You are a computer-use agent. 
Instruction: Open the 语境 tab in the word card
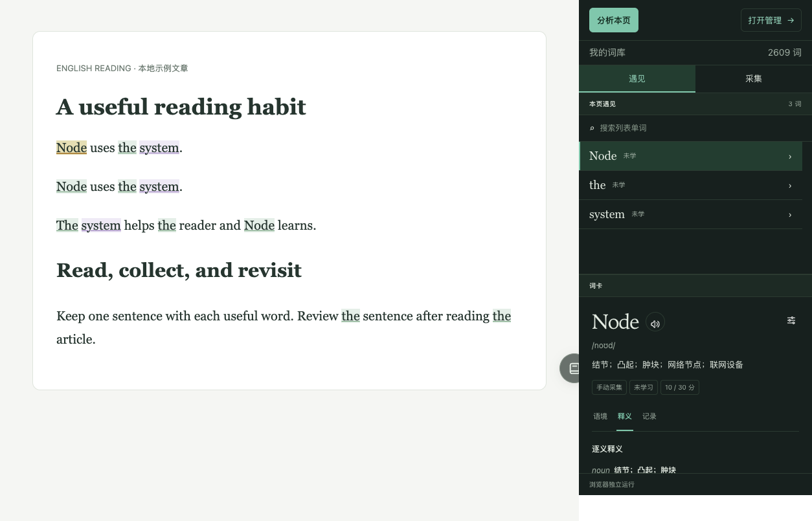(600, 416)
